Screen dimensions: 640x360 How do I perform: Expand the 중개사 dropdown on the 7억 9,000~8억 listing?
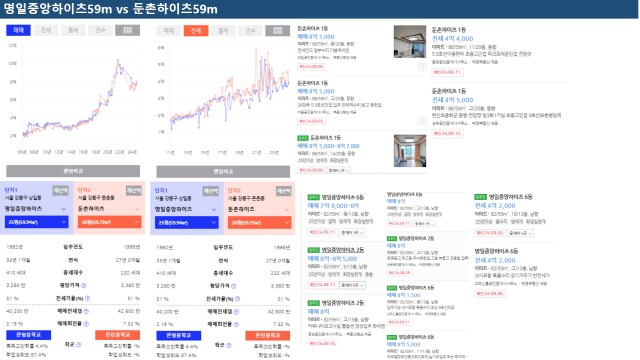[353, 232]
